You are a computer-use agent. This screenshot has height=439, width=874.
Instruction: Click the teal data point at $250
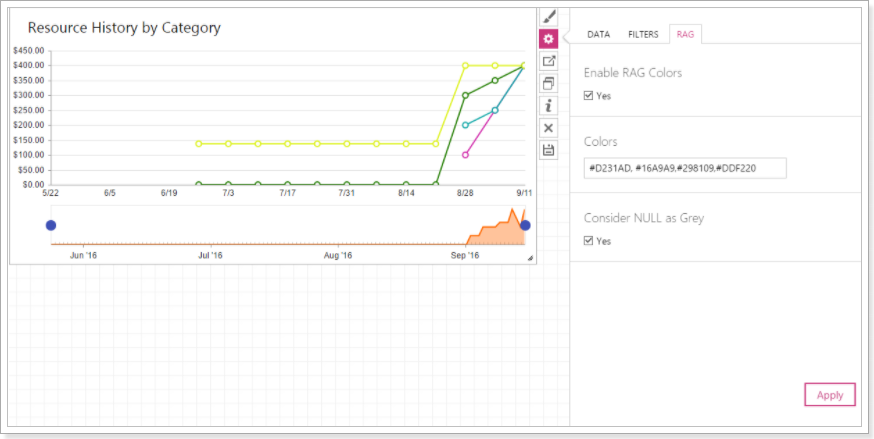pyautogui.click(x=495, y=110)
